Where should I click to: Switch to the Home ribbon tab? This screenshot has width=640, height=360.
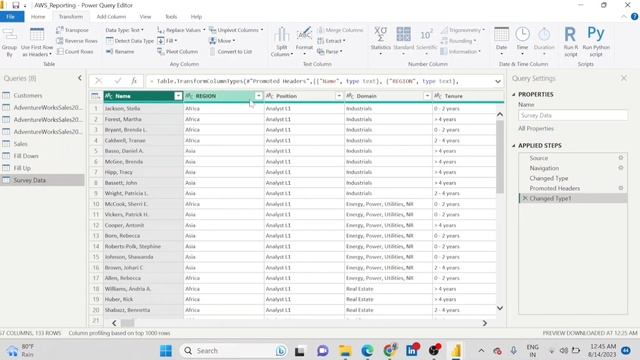(x=38, y=17)
